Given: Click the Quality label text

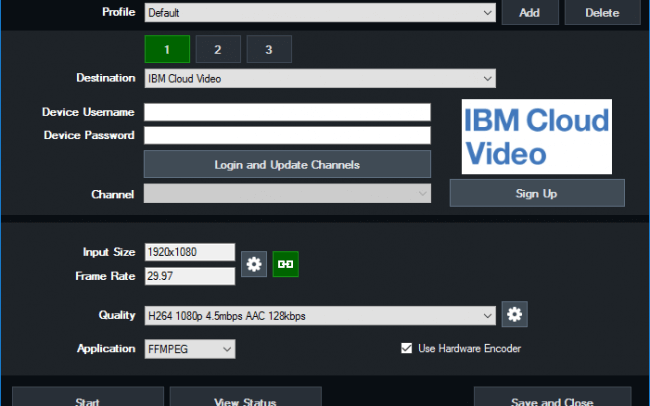Looking at the screenshot, I should 117,315.
